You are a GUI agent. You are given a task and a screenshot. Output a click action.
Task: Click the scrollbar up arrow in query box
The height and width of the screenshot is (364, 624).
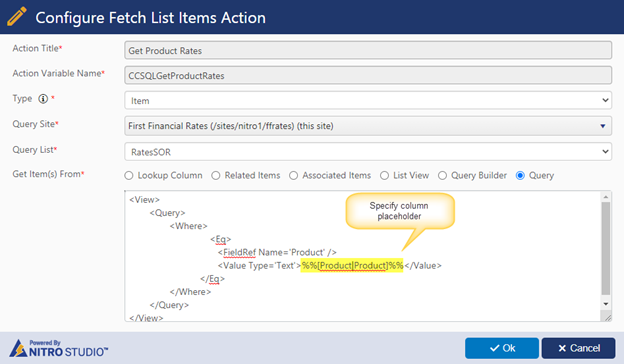[x=606, y=197]
